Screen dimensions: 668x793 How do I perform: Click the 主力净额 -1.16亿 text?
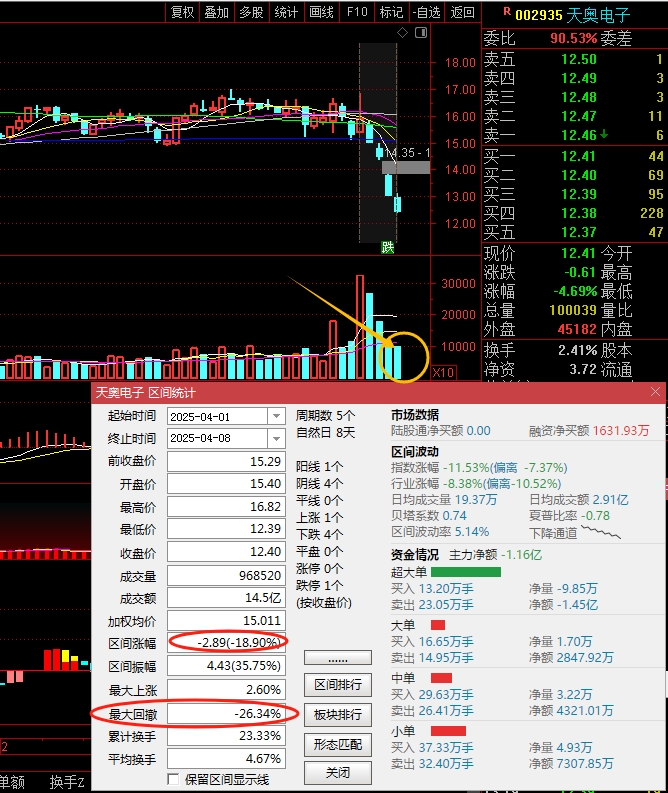point(495,555)
